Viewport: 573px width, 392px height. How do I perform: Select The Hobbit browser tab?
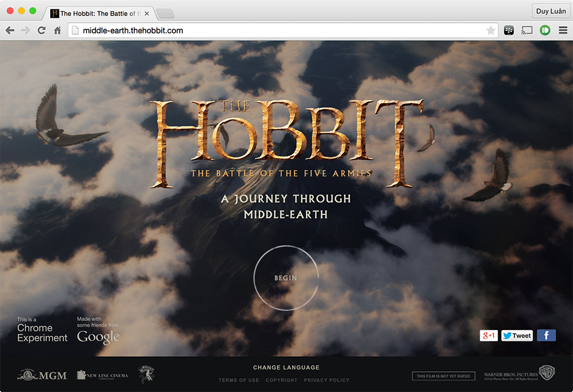tap(100, 14)
